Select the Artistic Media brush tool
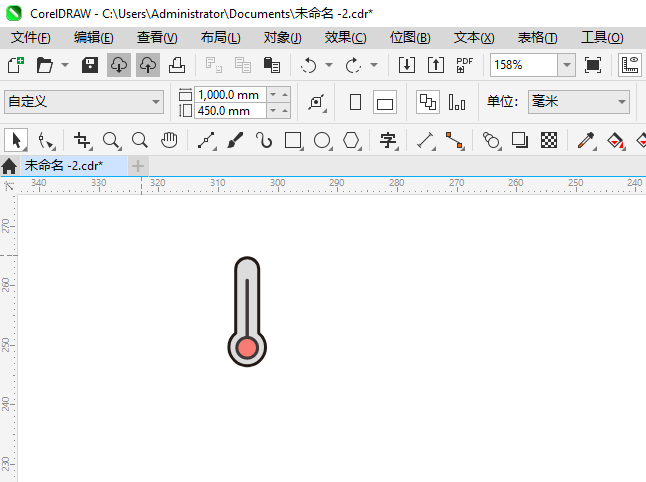The height and width of the screenshot is (482, 646). tap(235, 140)
